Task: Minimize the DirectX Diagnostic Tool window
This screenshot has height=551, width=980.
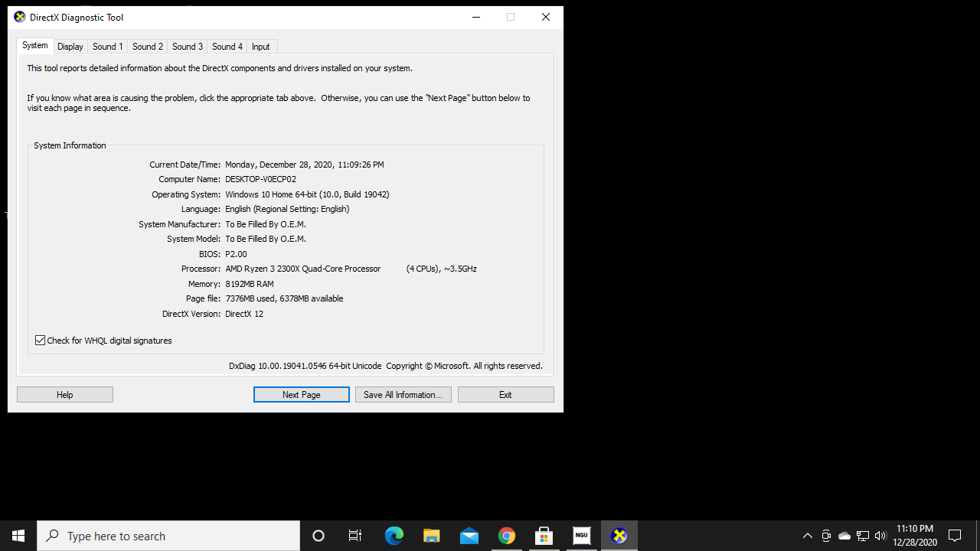Action: [x=476, y=17]
